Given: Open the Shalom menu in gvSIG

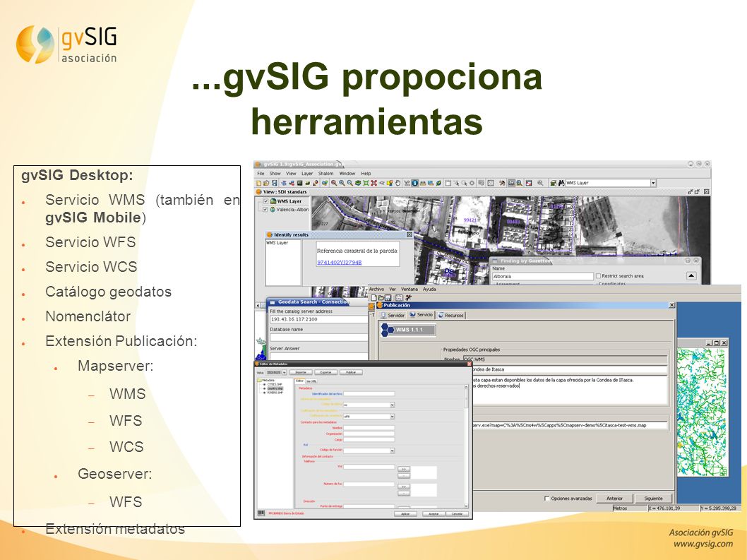Looking at the screenshot, I should 326,174.
